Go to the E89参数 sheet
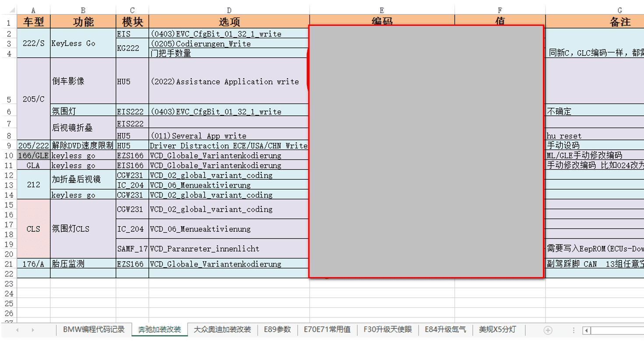644x345 pixels. (x=277, y=330)
